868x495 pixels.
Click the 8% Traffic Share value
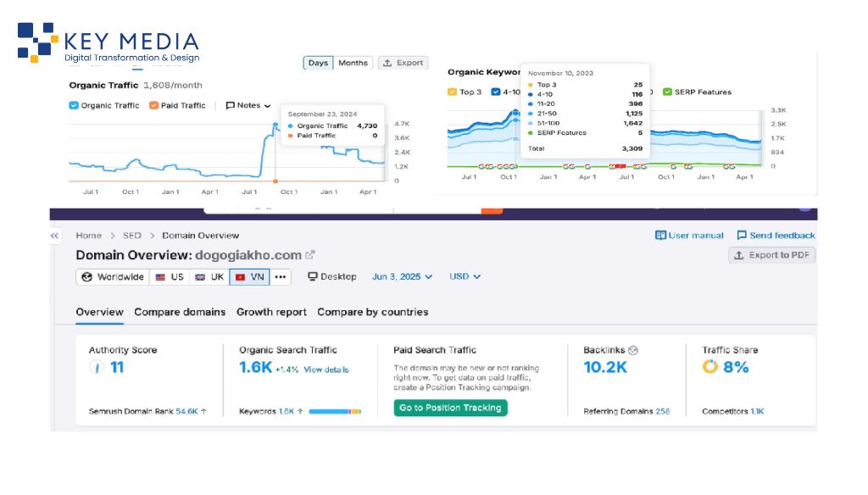coord(736,367)
